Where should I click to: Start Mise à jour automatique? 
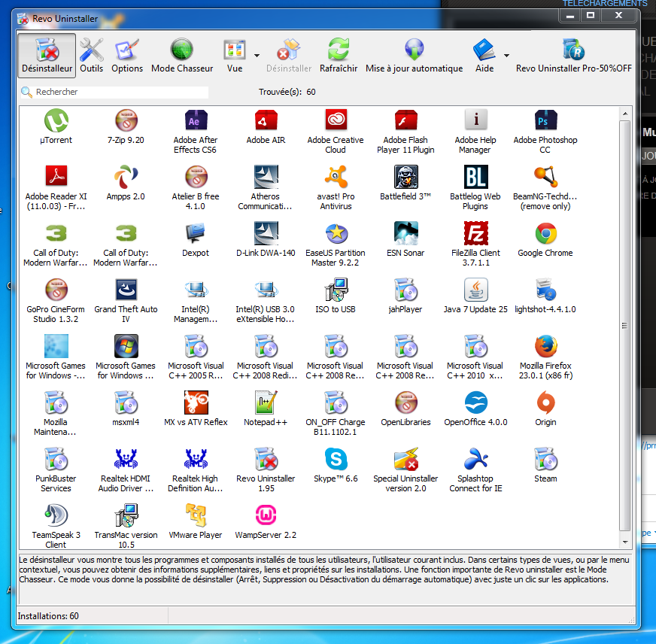click(415, 56)
